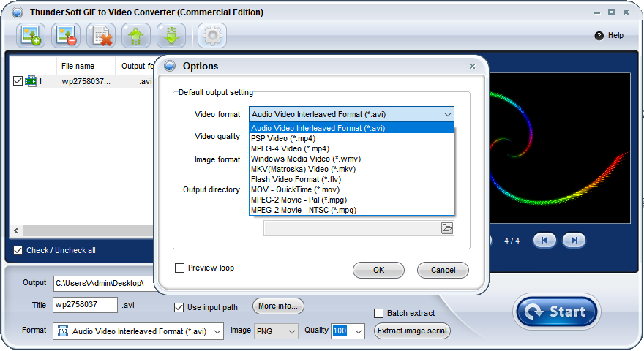Start the conversion

(x=557, y=312)
